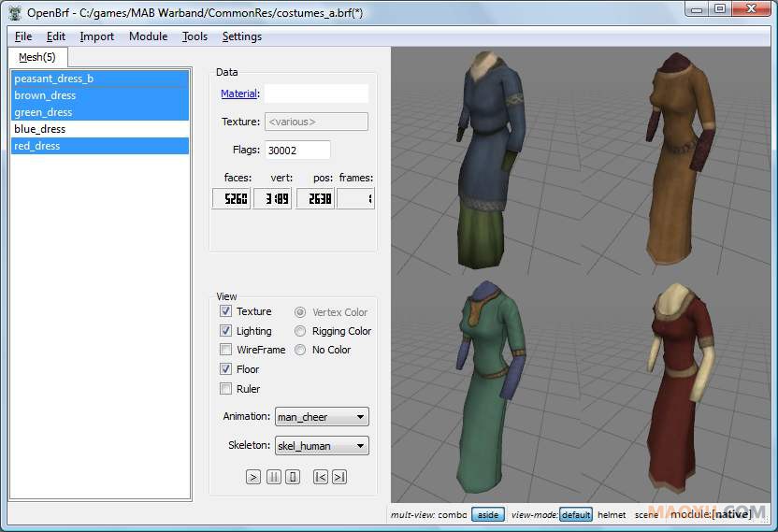Click the pos count display 2638
Viewport: 778px width, 532px height.
point(315,198)
